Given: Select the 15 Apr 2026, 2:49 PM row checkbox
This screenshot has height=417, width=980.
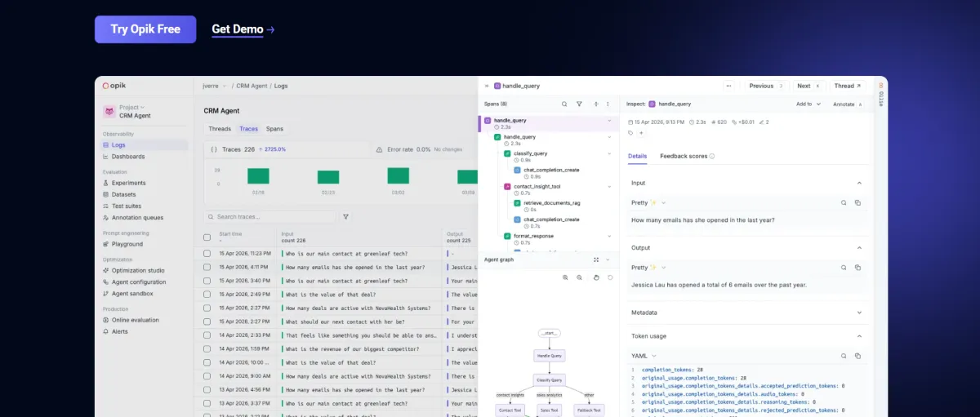Looking at the screenshot, I should [207, 294].
